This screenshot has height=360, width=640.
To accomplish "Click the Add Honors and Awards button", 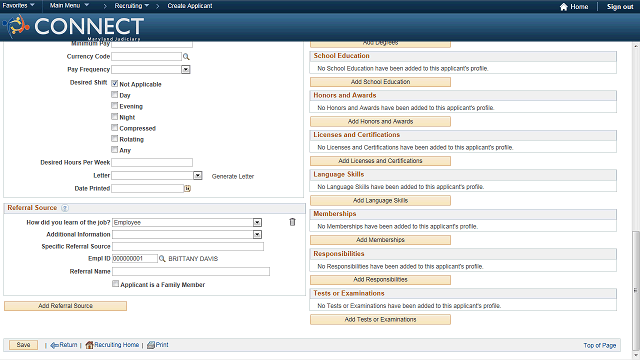I will click(x=380, y=122).
